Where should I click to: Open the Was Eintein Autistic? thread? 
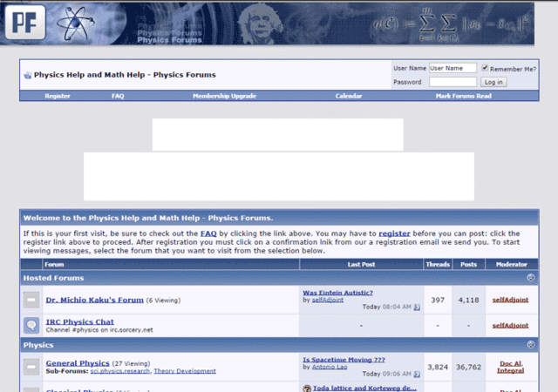337,293
